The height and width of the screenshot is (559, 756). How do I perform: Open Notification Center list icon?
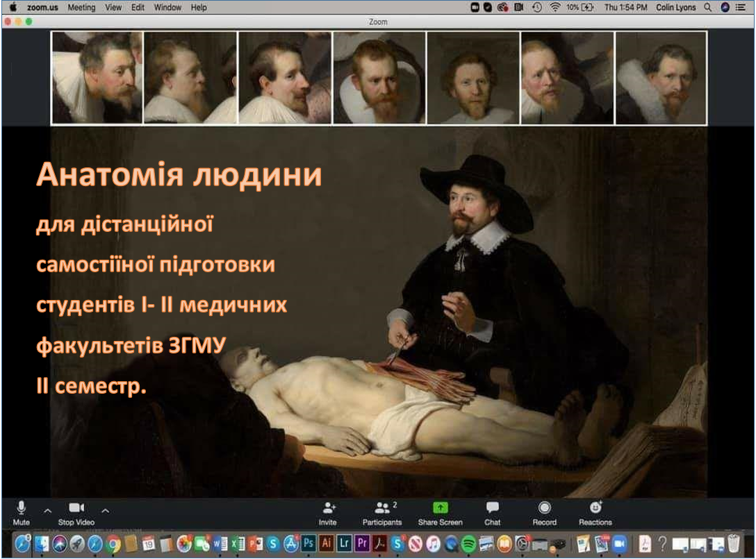741,7
